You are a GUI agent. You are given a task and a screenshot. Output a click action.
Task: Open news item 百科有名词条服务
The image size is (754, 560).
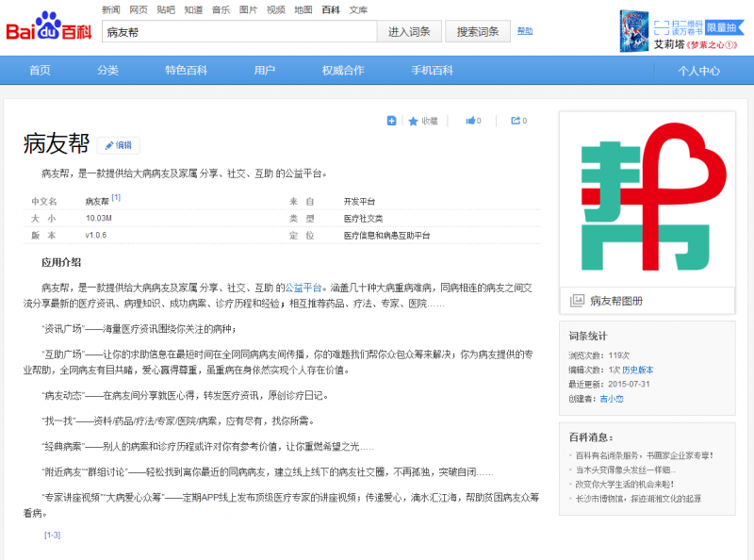click(x=645, y=455)
